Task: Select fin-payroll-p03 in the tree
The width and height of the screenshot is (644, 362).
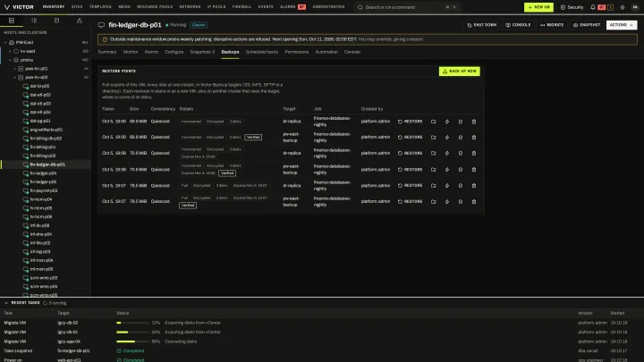Action: point(44,190)
